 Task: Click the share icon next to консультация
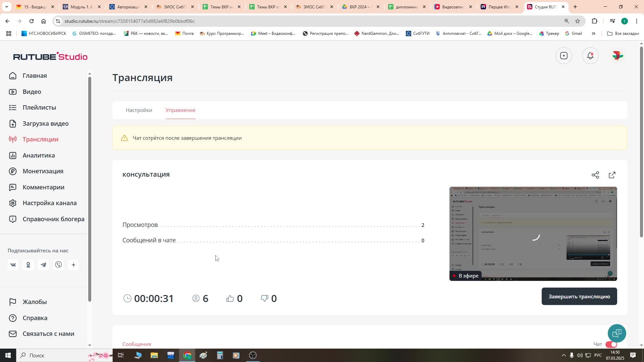pos(595,175)
